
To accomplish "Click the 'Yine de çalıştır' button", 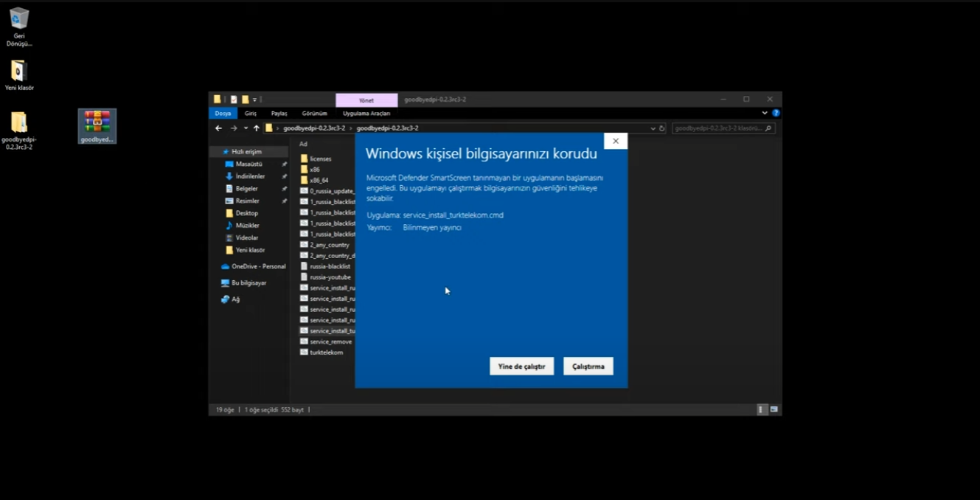I will click(521, 367).
